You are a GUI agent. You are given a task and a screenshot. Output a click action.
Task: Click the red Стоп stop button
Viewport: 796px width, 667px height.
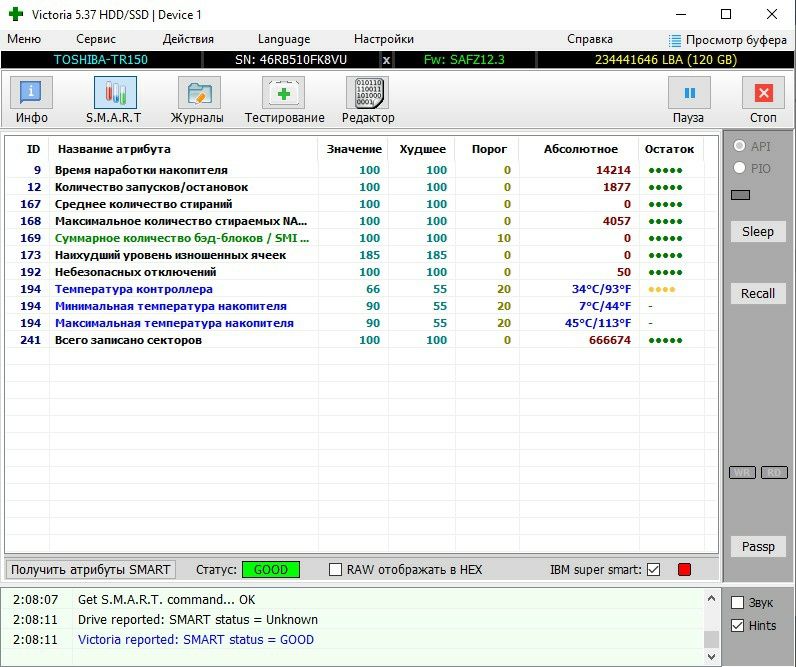764,101
